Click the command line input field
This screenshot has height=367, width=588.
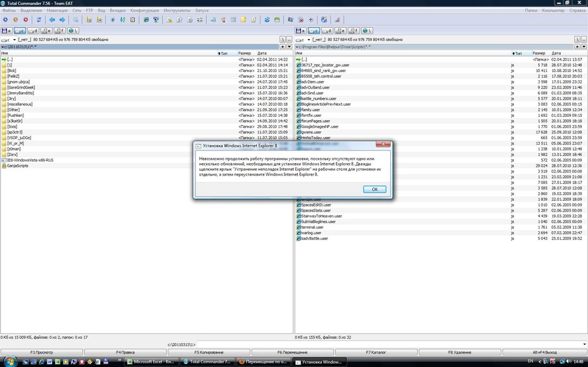click(x=389, y=344)
